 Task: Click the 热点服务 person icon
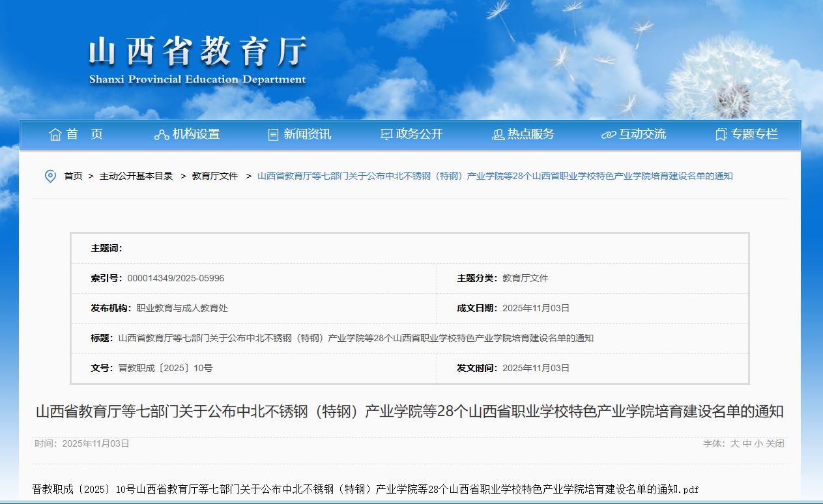pyautogui.click(x=498, y=135)
